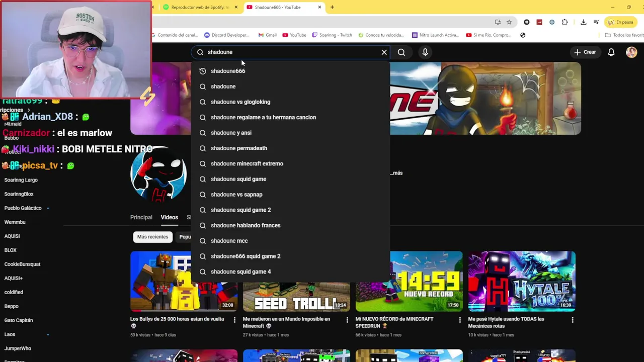This screenshot has width=644, height=362.
Task: Open the Discord Developer bookmark
Action: 226,35
